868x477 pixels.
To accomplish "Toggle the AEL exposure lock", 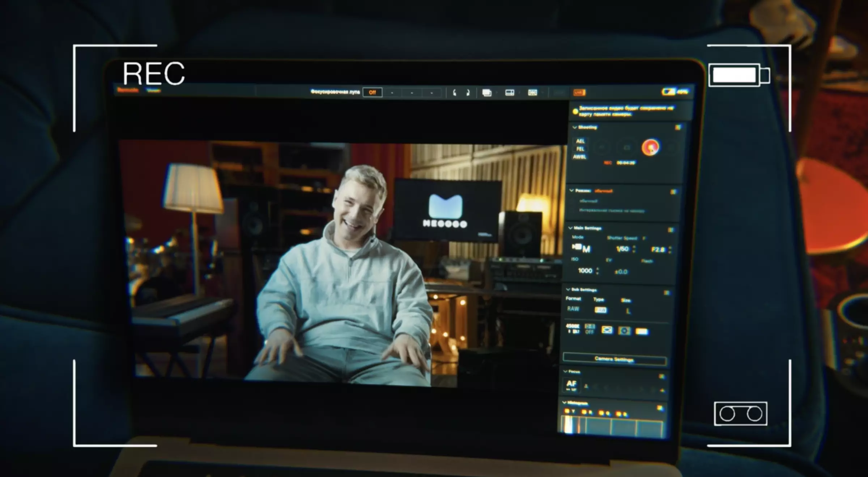I will (x=580, y=141).
